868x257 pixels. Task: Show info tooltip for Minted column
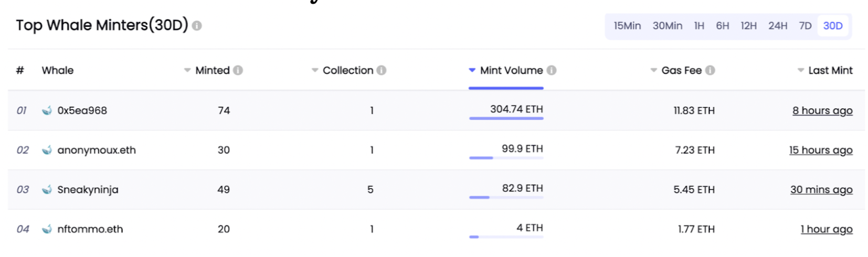[238, 70]
